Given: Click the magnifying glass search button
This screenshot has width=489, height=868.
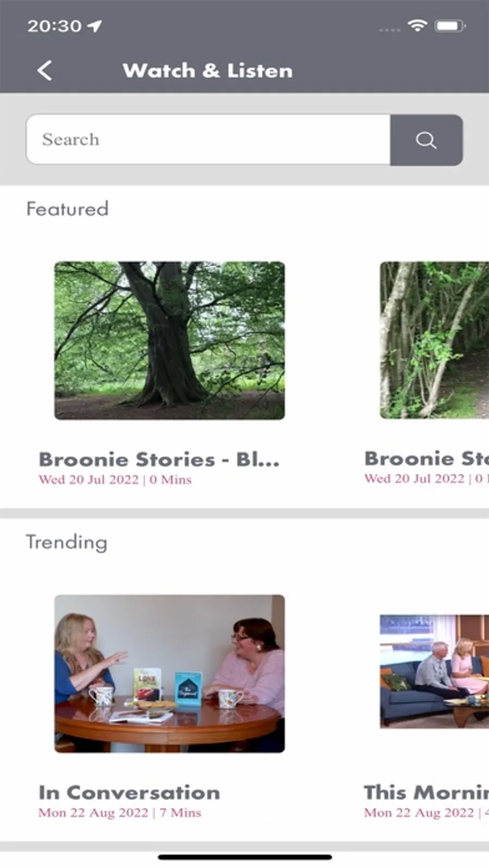Looking at the screenshot, I should tap(427, 140).
